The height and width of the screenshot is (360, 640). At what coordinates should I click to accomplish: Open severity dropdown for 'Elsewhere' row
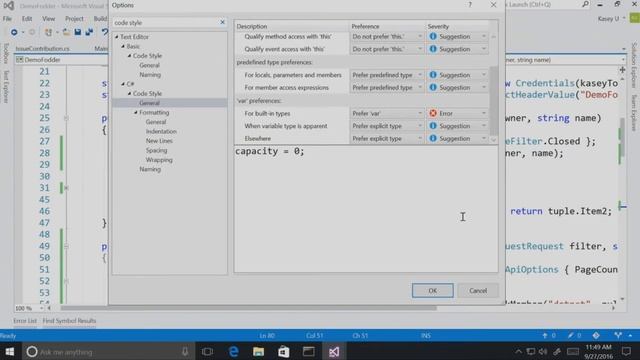tap(458, 138)
